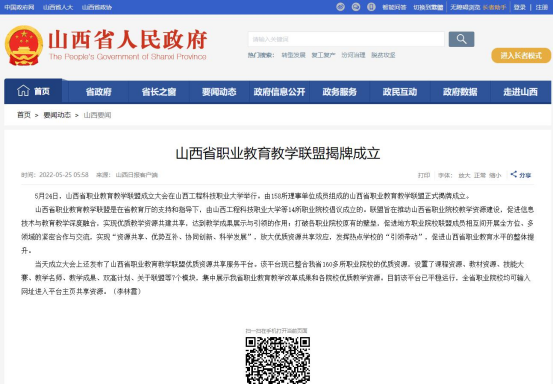This screenshot has height=385, width=553.
Task: Click the 登录 link
Action: 519,7
